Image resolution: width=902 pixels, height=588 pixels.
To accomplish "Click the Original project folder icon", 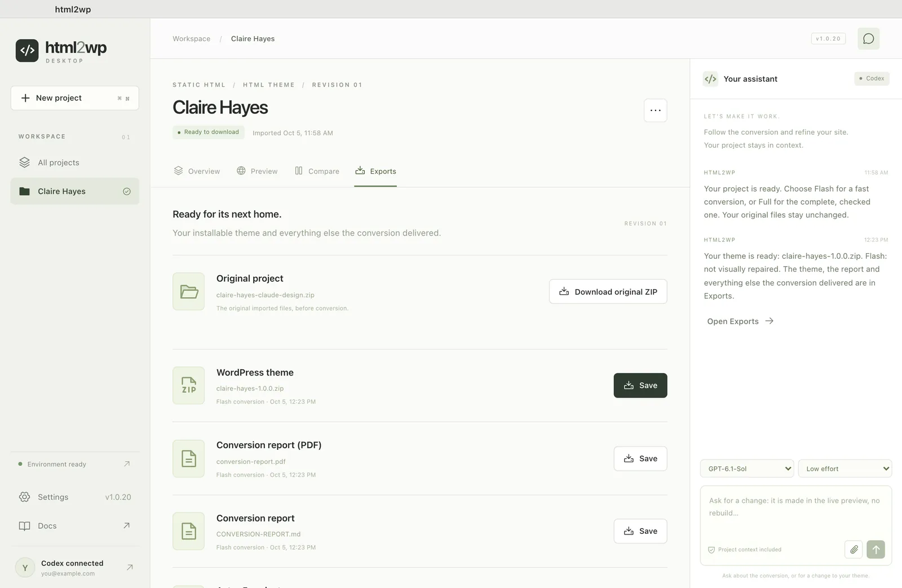I will click(x=189, y=291).
